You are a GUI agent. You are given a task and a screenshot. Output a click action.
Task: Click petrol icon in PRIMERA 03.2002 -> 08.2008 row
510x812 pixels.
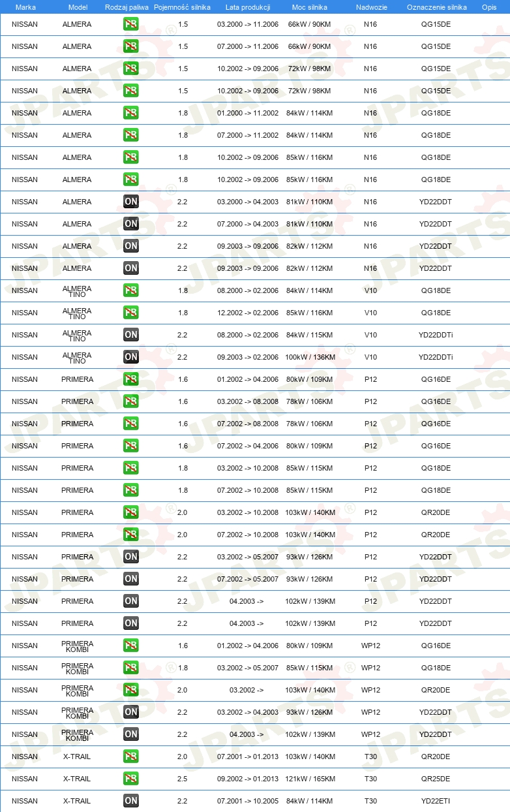pos(131,401)
